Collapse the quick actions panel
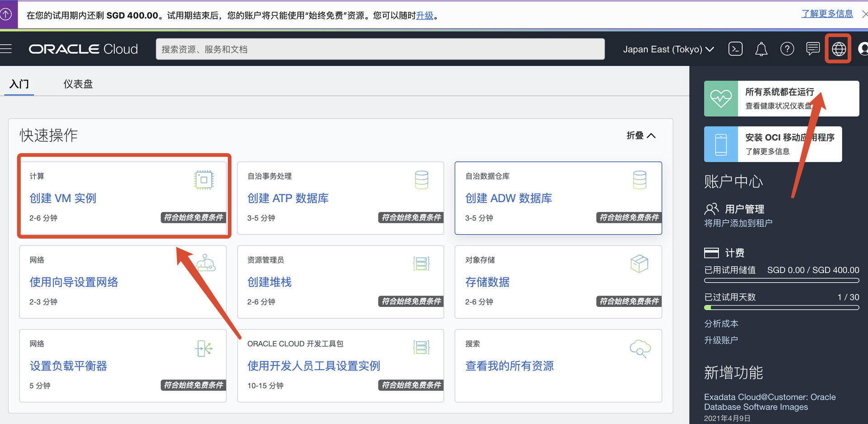868x424 pixels. [641, 136]
